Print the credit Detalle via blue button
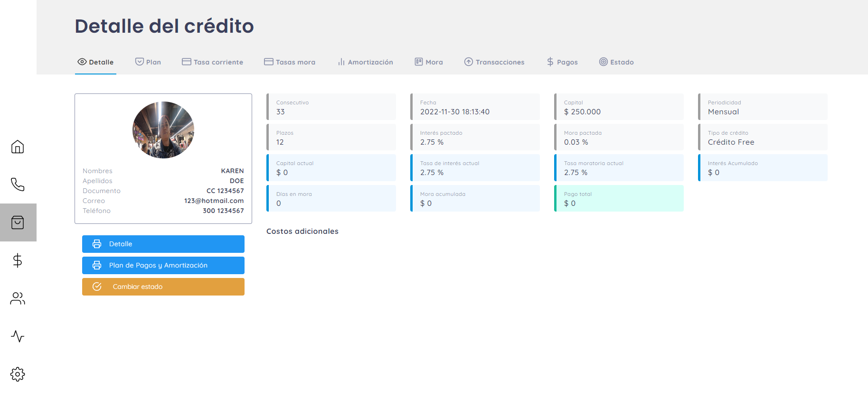 pos(163,244)
